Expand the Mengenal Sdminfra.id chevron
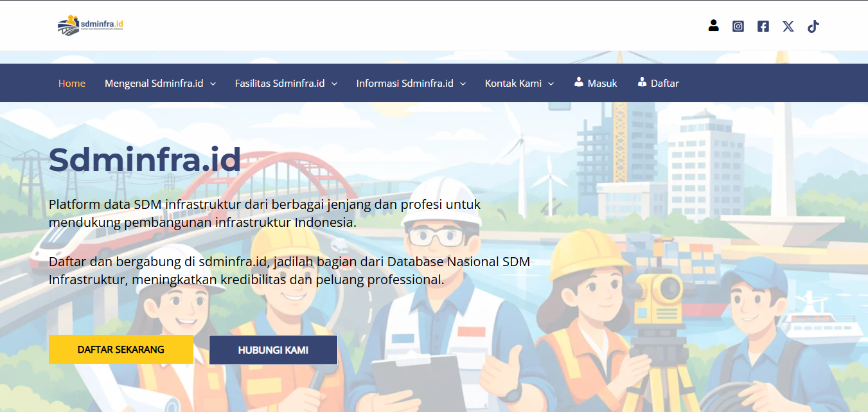The width and height of the screenshot is (868, 412). point(213,84)
